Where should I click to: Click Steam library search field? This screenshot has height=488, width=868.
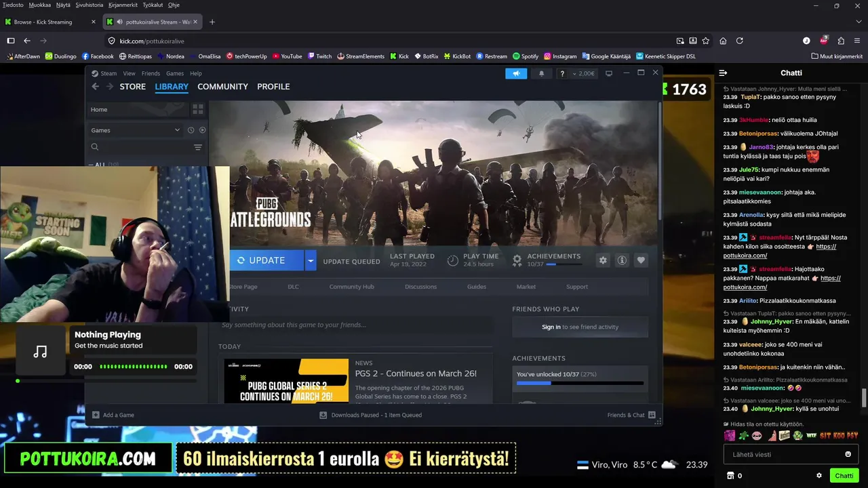(146, 147)
